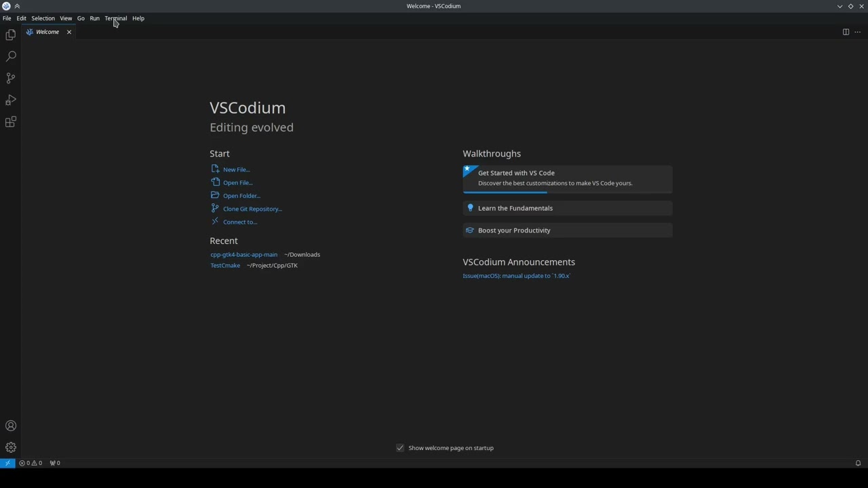Screen dimensions: 868x488
Task: Click the VSCodium app icon in title bar
Action: [6, 6]
